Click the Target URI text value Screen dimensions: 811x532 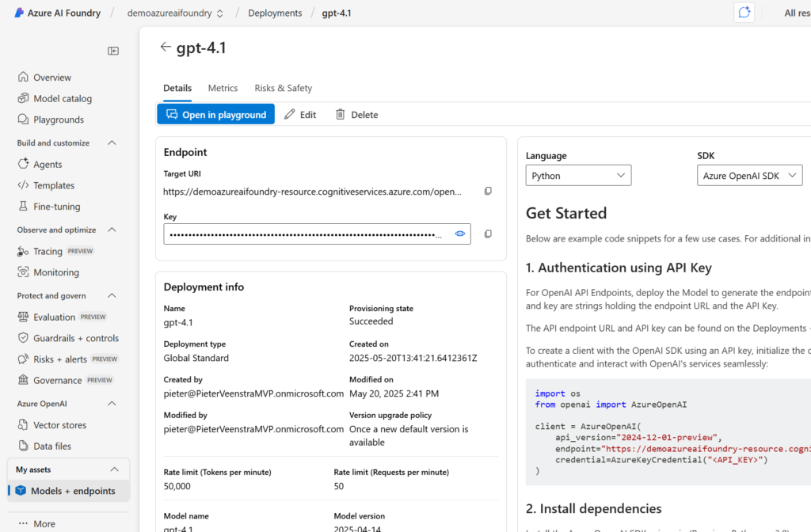(312, 192)
